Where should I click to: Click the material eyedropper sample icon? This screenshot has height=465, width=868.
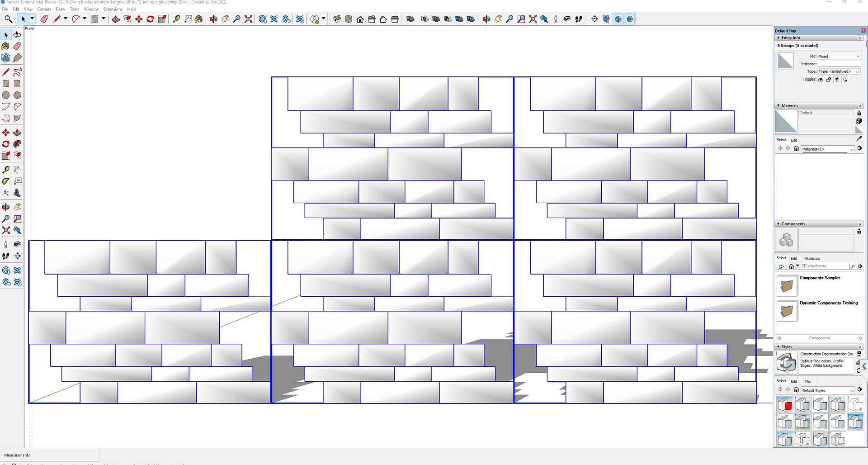coord(859,139)
